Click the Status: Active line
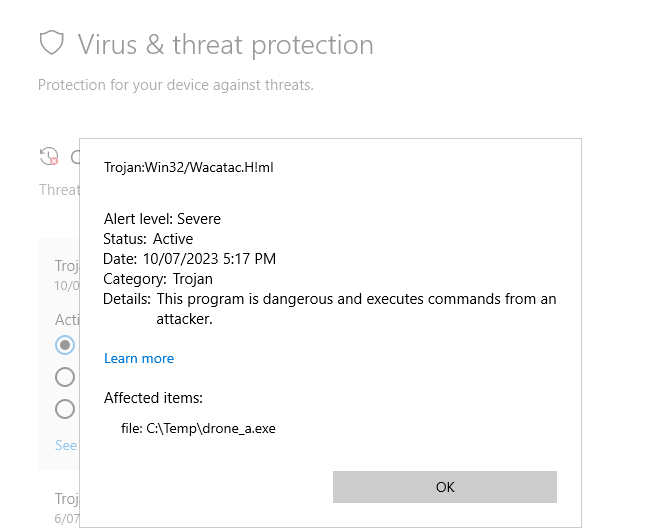 click(148, 239)
